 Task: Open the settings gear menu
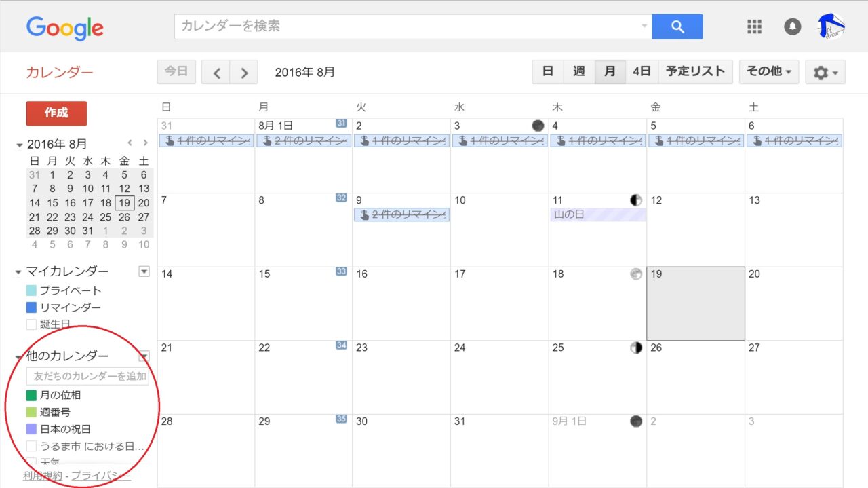(825, 72)
